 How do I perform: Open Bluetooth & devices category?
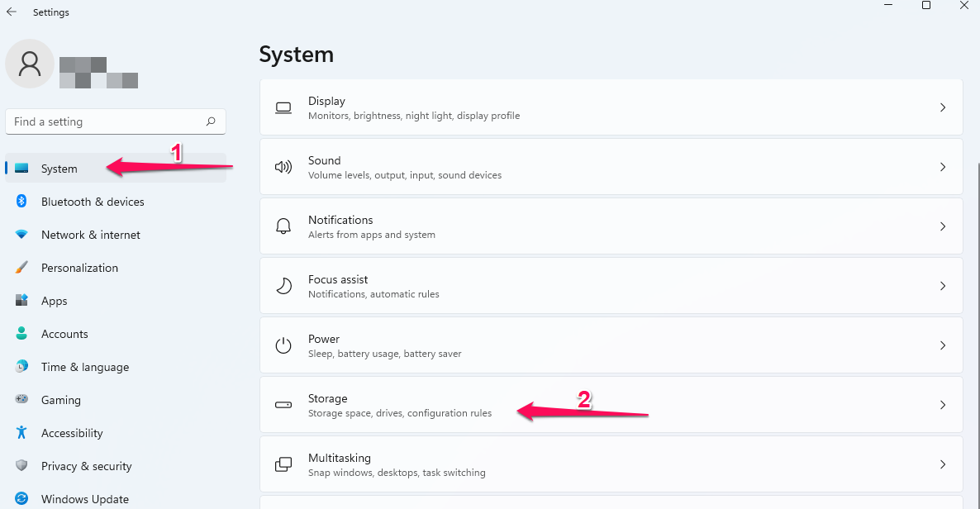[x=116, y=202]
